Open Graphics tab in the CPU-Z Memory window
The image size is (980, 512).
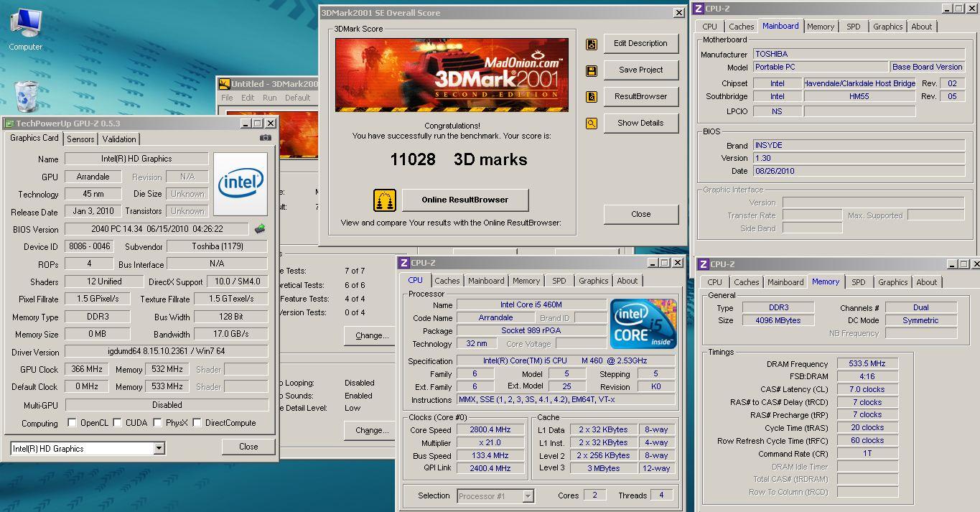coord(892,282)
